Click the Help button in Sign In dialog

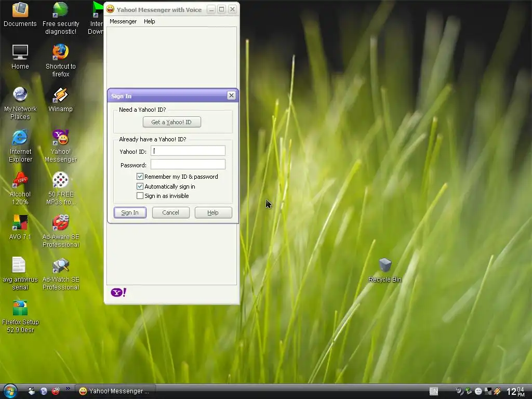coord(214,212)
